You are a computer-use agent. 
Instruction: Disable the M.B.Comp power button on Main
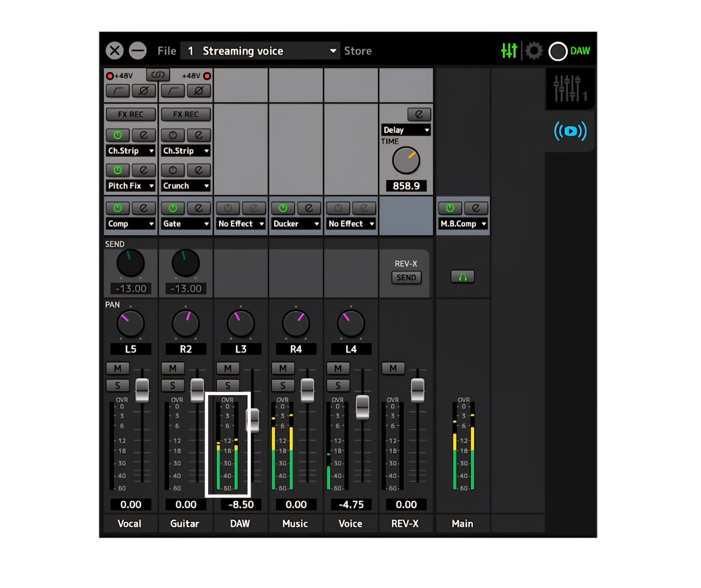(x=450, y=208)
